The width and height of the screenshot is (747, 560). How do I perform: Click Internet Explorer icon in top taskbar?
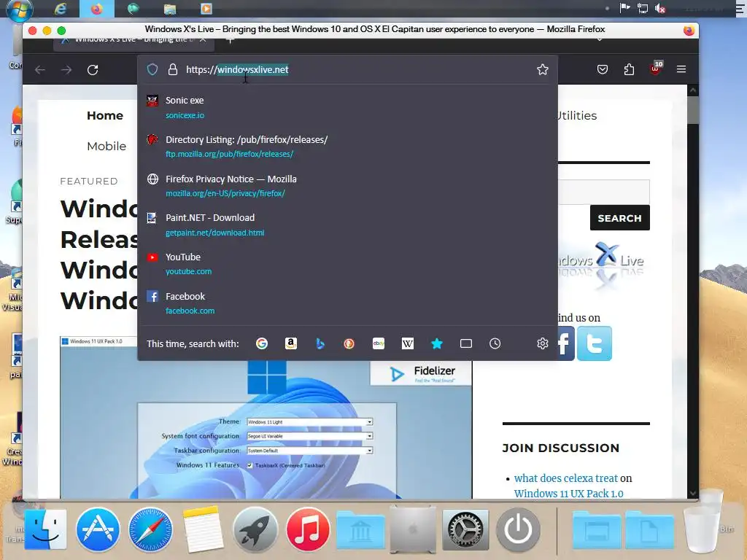61,9
